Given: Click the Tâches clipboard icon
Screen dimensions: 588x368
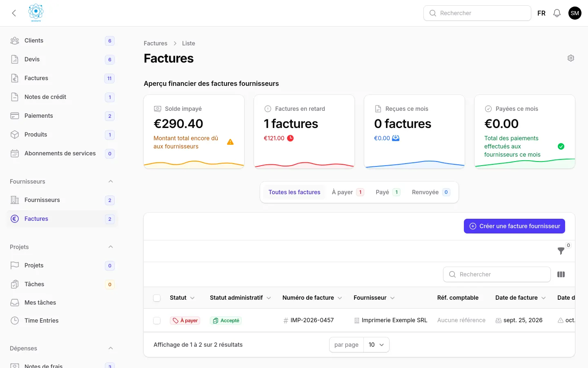Looking at the screenshot, I should 15,284.
